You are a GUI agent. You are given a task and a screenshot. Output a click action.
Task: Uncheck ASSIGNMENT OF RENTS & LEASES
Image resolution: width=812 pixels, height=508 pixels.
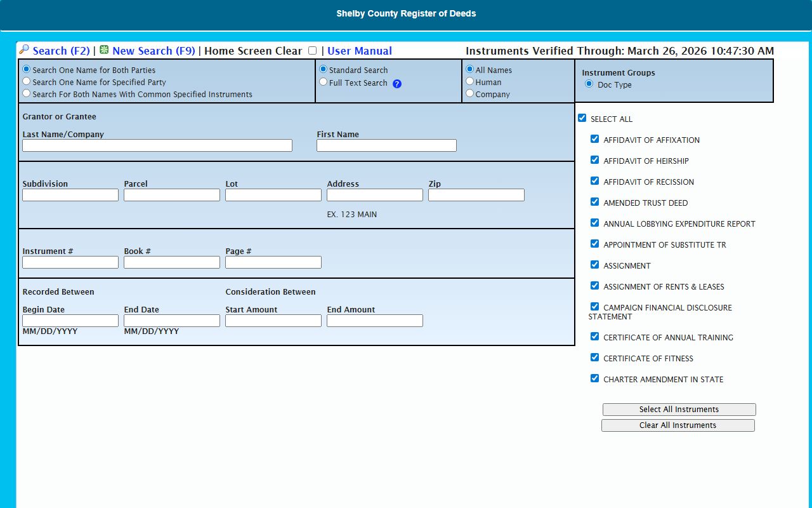point(595,286)
